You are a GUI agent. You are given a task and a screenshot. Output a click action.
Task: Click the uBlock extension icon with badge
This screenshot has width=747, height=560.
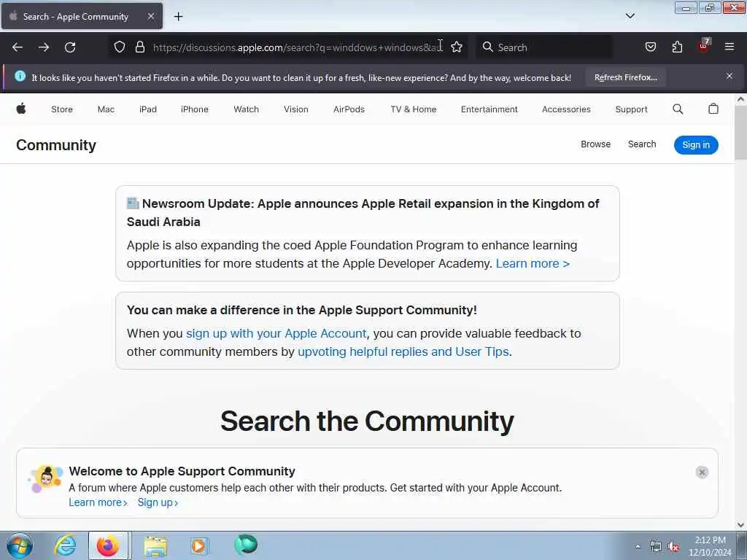point(704,46)
